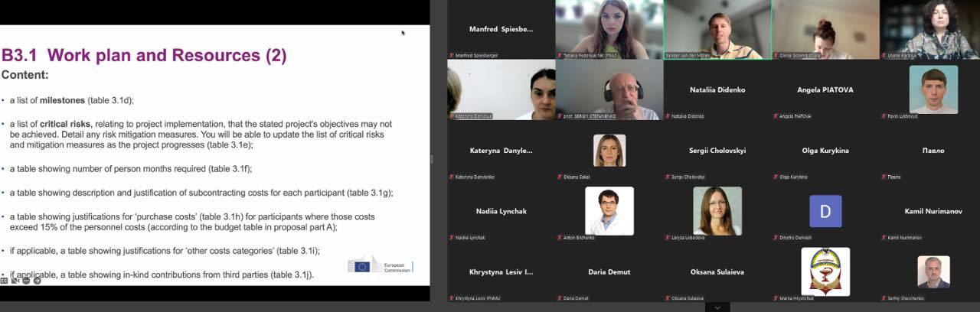Select the Angela PIATOVA participant tile
Image resolution: width=980 pixels, height=312 pixels.
coord(825,89)
